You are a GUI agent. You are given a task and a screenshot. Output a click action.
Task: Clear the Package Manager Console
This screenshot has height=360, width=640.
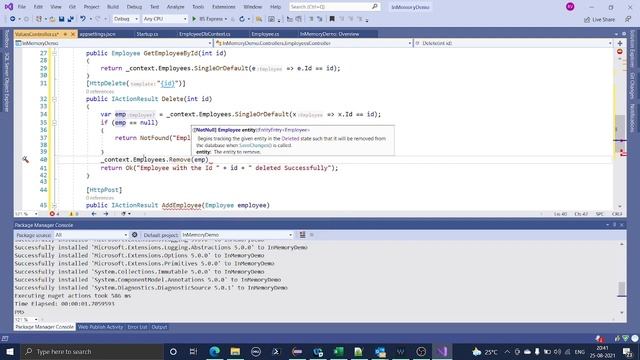(x=302, y=235)
